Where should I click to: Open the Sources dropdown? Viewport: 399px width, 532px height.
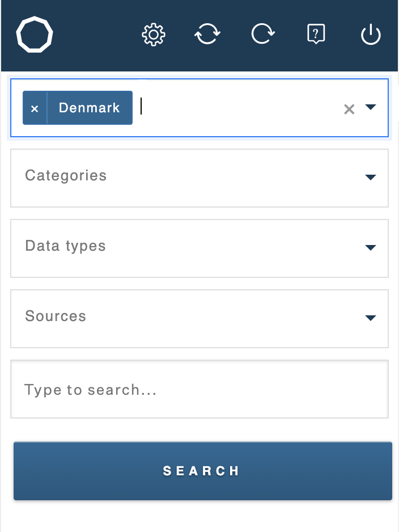click(199, 319)
